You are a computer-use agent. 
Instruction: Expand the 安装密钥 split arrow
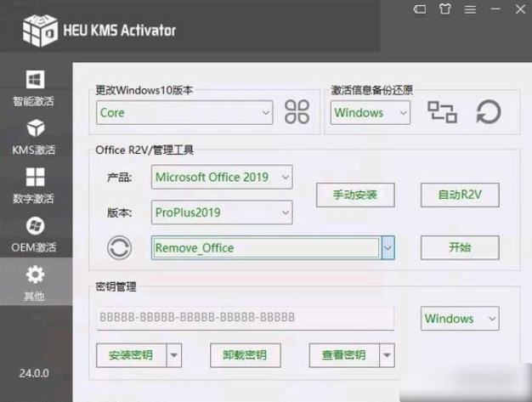coord(174,355)
